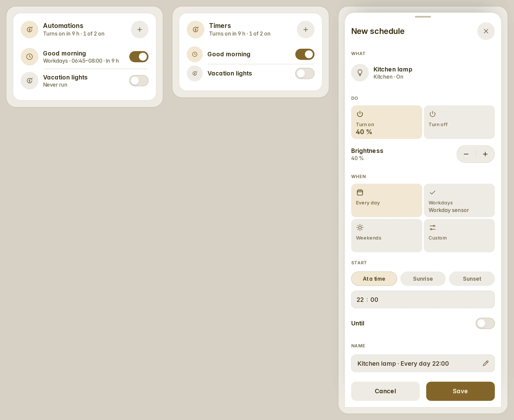Select the Turn on 40 % action
Screen dimensions: 514x420
coord(386,122)
